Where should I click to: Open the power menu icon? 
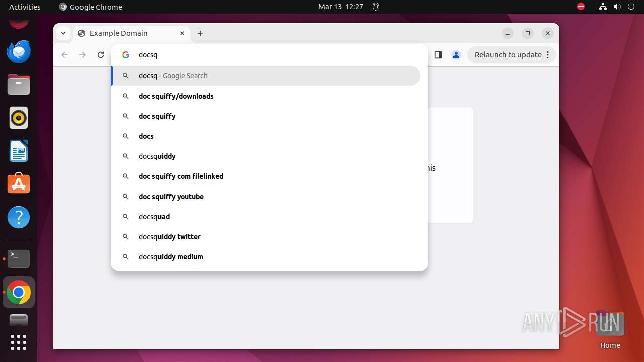(x=631, y=7)
